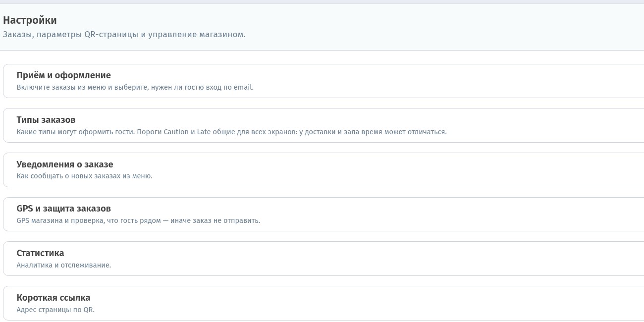Click the description «Включите заказы из меню…»
The image size is (644, 322).
135,87
